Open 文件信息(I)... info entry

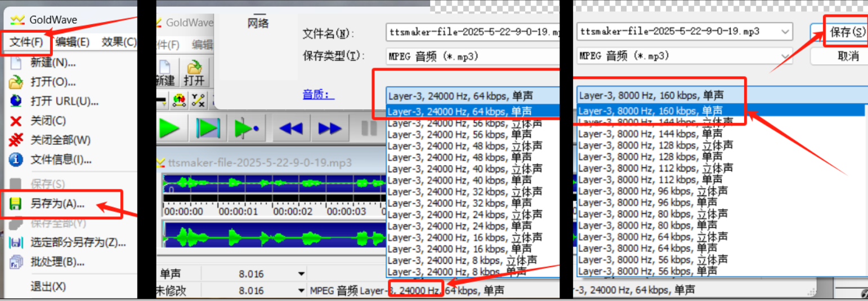click(61, 160)
